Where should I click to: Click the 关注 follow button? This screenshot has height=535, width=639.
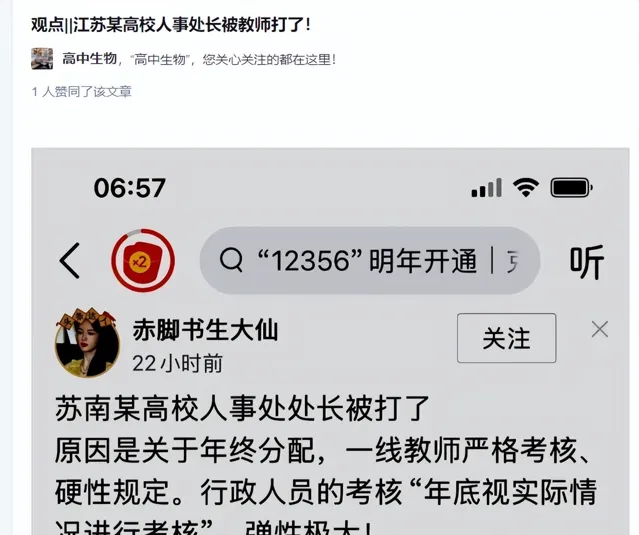tap(507, 338)
